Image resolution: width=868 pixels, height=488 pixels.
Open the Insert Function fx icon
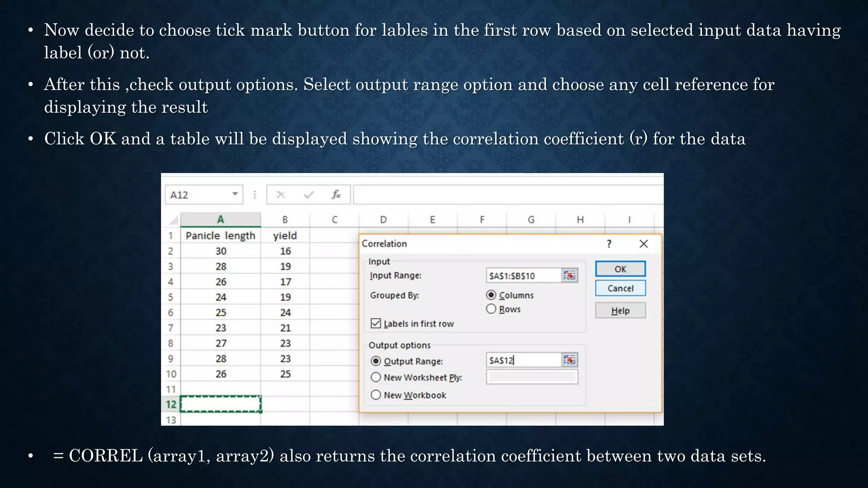(x=336, y=195)
